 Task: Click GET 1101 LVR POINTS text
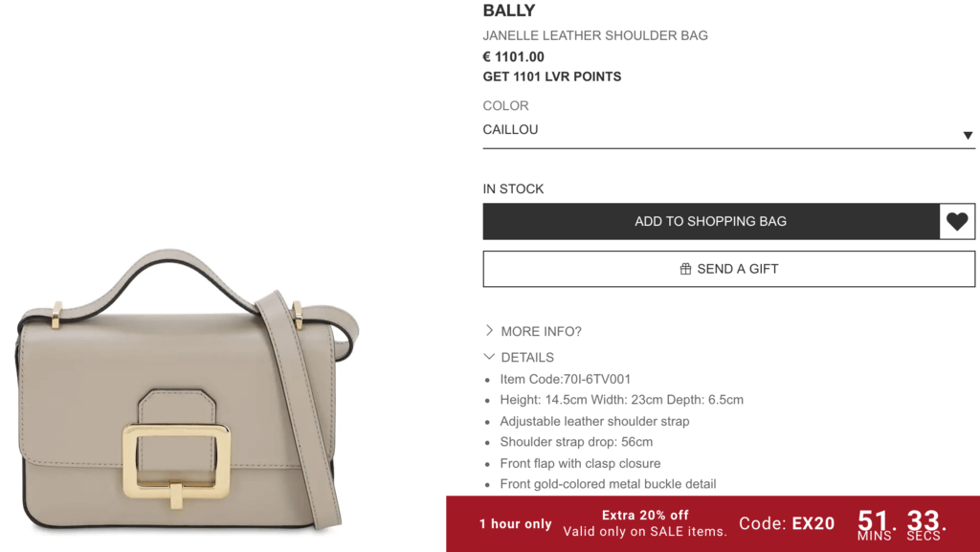552,77
